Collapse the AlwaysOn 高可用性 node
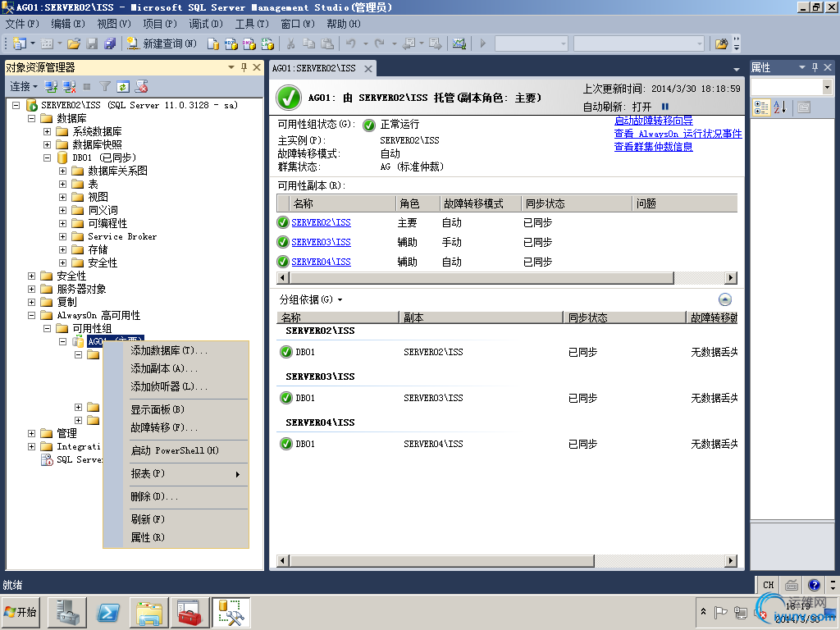 [32, 316]
